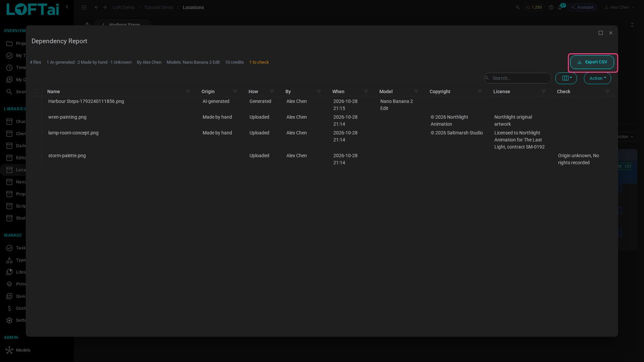This screenshot has width=644, height=362.
Task: Export the report as CSV
Action: click(x=592, y=62)
